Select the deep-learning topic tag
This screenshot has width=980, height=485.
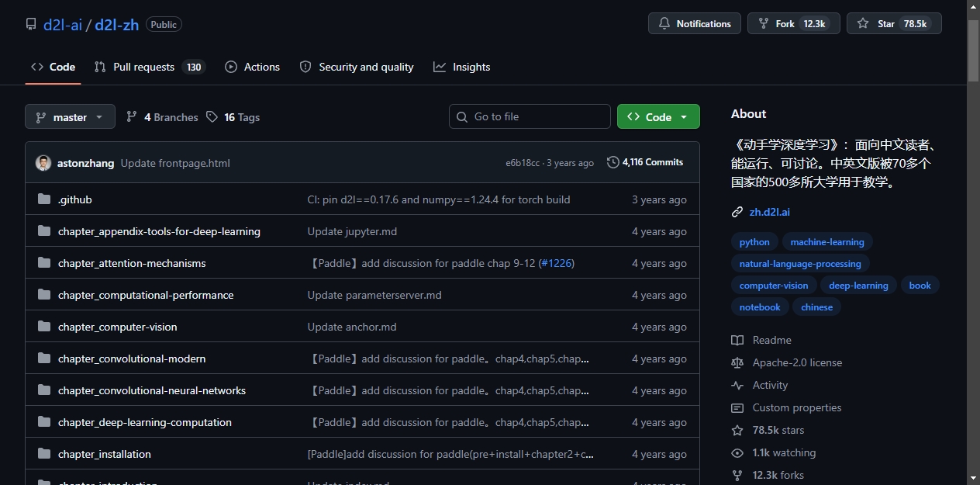tap(858, 286)
